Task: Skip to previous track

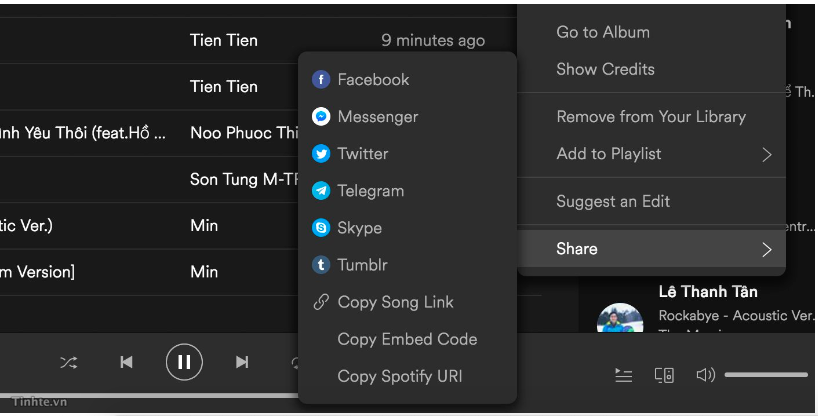Action: pyautogui.click(x=126, y=362)
